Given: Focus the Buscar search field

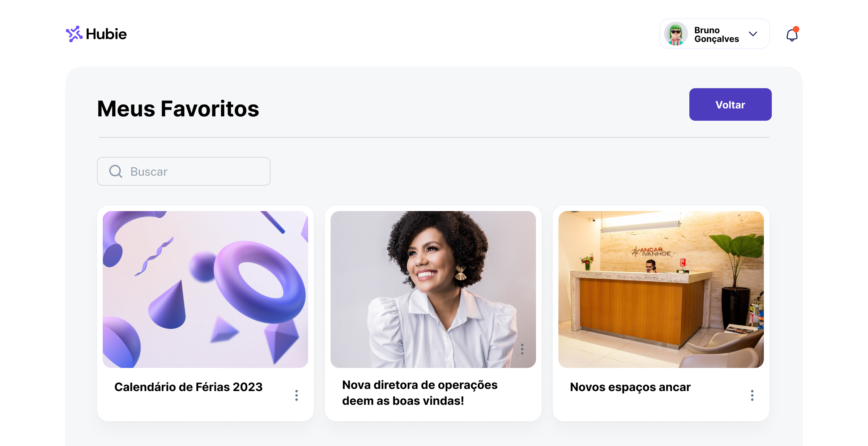Looking at the screenshot, I should (184, 171).
